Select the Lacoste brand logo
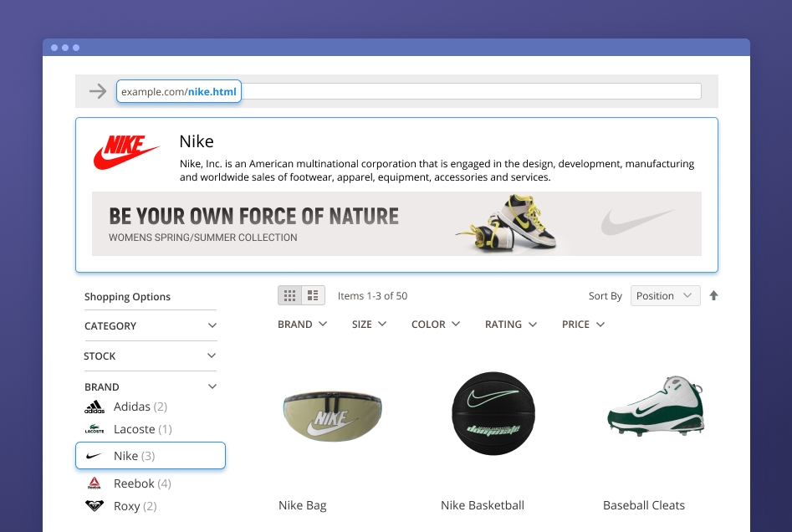The width and height of the screenshot is (792, 532). point(95,429)
